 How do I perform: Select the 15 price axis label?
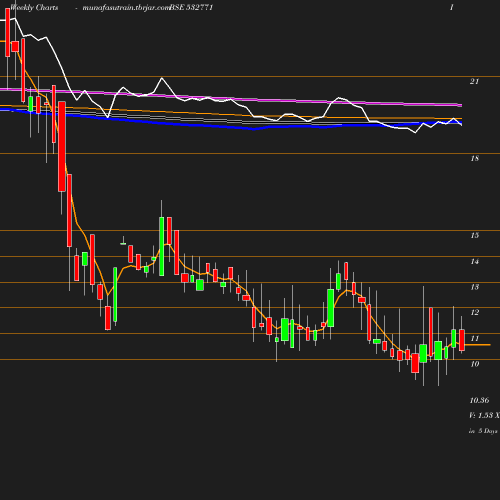click(x=475, y=235)
